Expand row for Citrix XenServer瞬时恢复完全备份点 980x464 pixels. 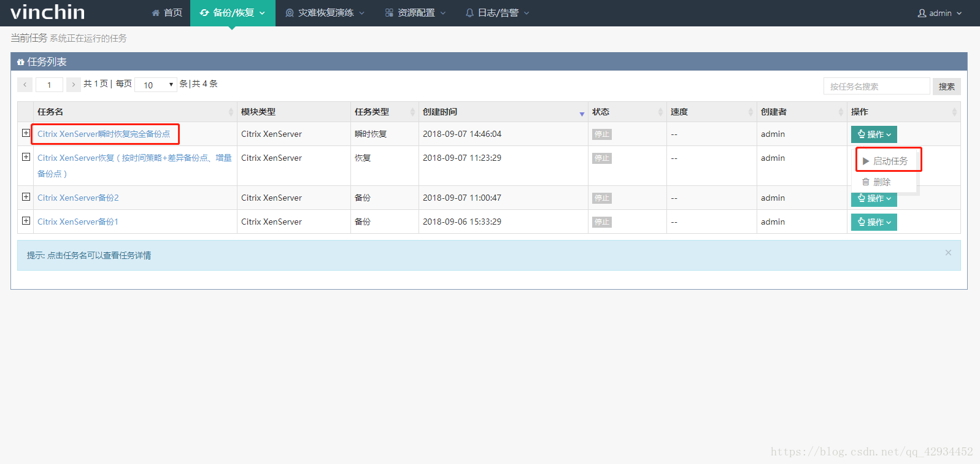tap(26, 133)
